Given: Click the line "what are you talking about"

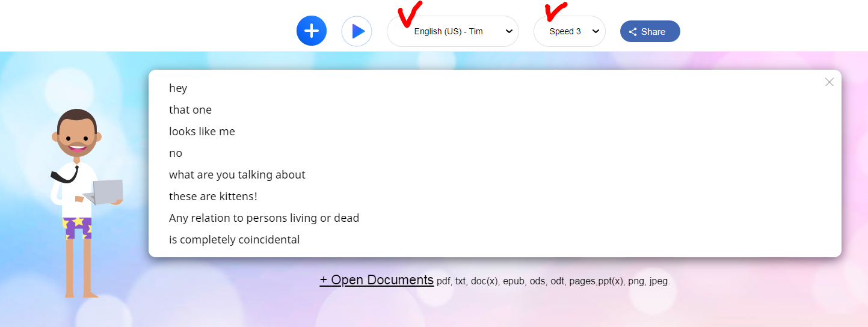Looking at the screenshot, I should (x=237, y=175).
